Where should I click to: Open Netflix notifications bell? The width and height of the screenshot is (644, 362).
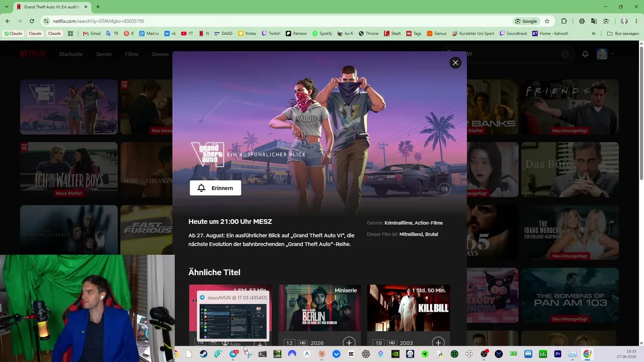[x=585, y=54]
